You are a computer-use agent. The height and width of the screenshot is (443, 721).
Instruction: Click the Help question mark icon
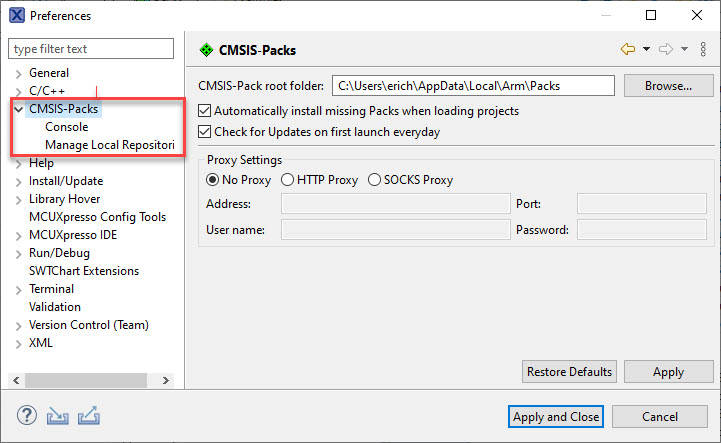pyautogui.click(x=26, y=415)
